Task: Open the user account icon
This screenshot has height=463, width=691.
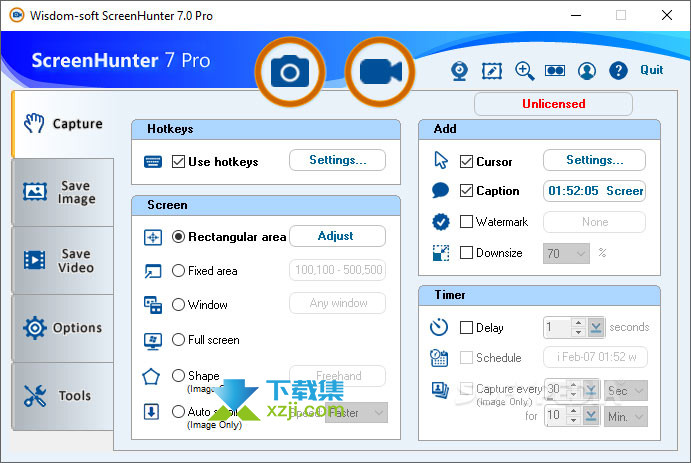Action: point(587,70)
